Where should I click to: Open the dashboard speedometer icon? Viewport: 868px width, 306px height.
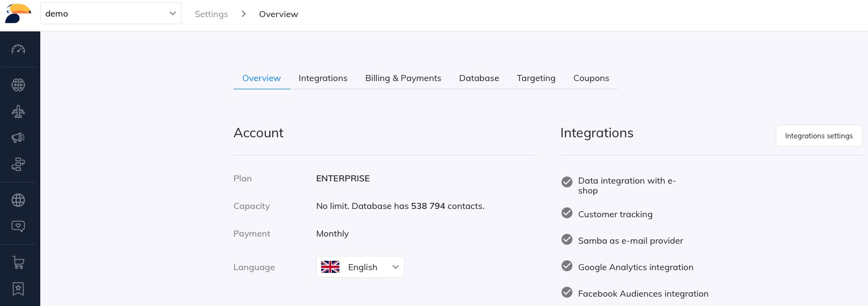click(x=18, y=49)
